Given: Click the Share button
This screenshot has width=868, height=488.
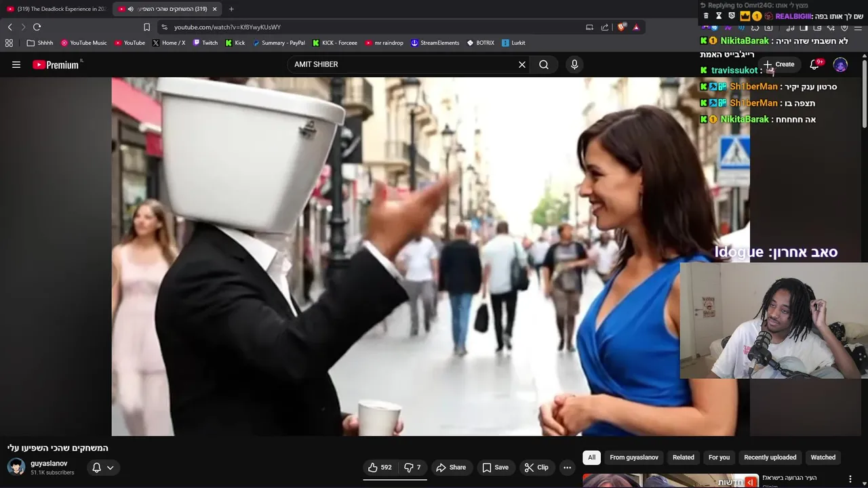Looking at the screenshot, I should [x=451, y=467].
